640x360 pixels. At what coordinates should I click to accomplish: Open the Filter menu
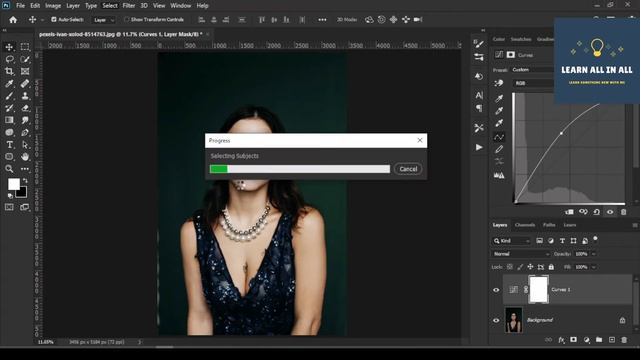click(x=129, y=6)
